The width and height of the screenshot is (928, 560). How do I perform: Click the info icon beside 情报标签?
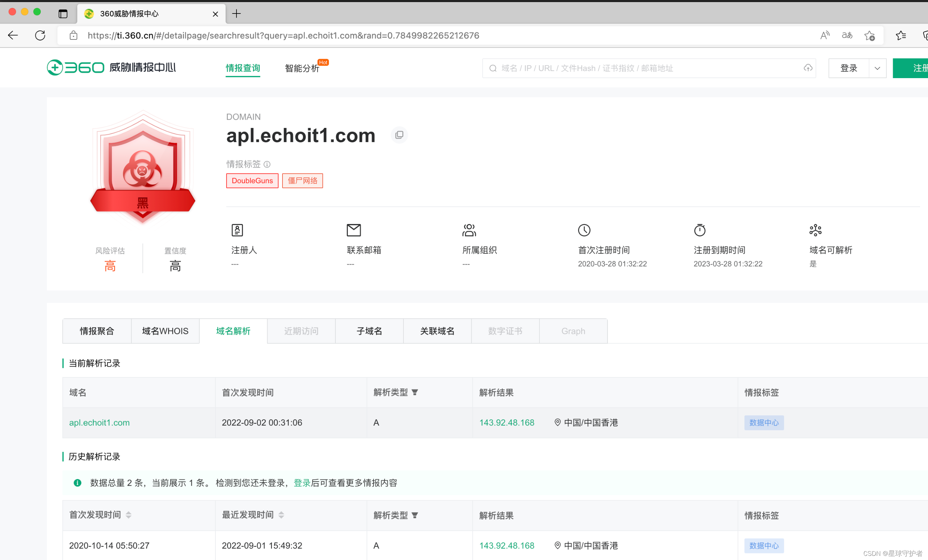pos(267,164)
